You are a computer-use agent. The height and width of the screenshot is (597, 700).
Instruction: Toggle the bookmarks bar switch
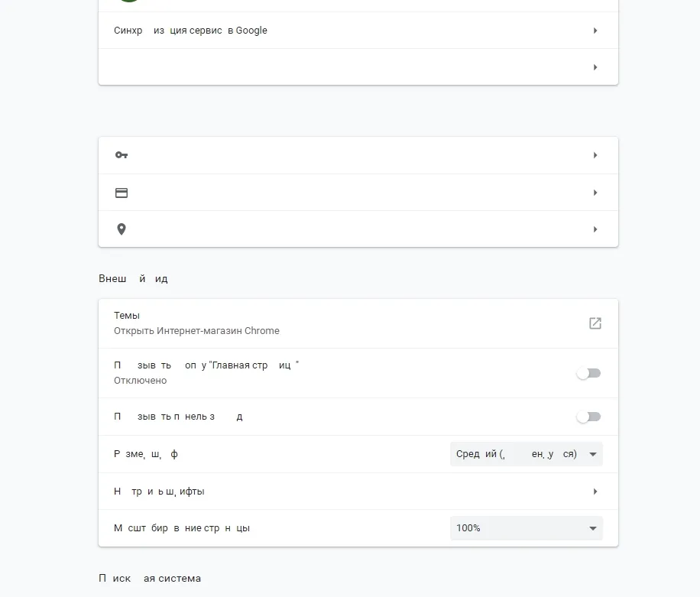click(588, 417)
